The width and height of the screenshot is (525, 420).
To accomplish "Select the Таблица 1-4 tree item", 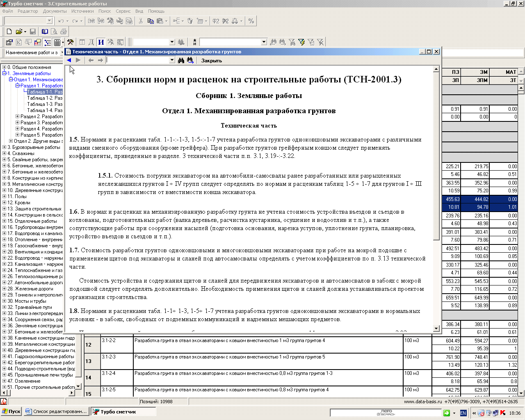I will tap(45, 110).
